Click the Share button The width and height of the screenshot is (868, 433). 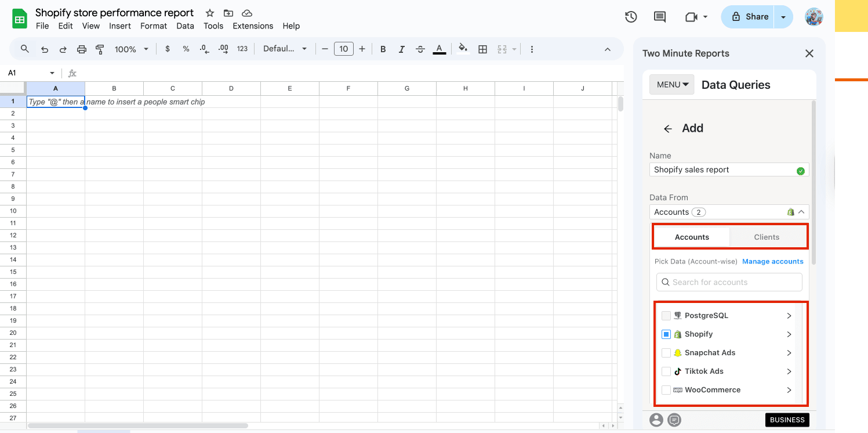click(x=750, y=17)
